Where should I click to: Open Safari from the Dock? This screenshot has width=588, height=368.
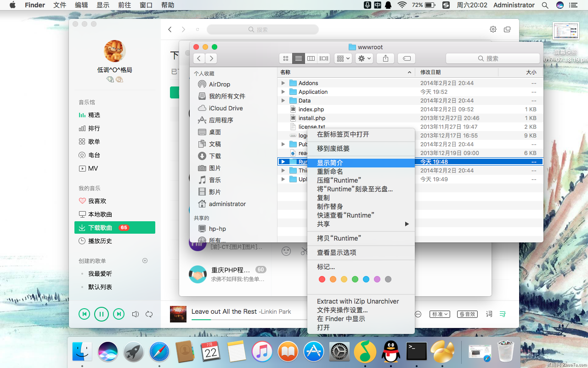point(159,352)
